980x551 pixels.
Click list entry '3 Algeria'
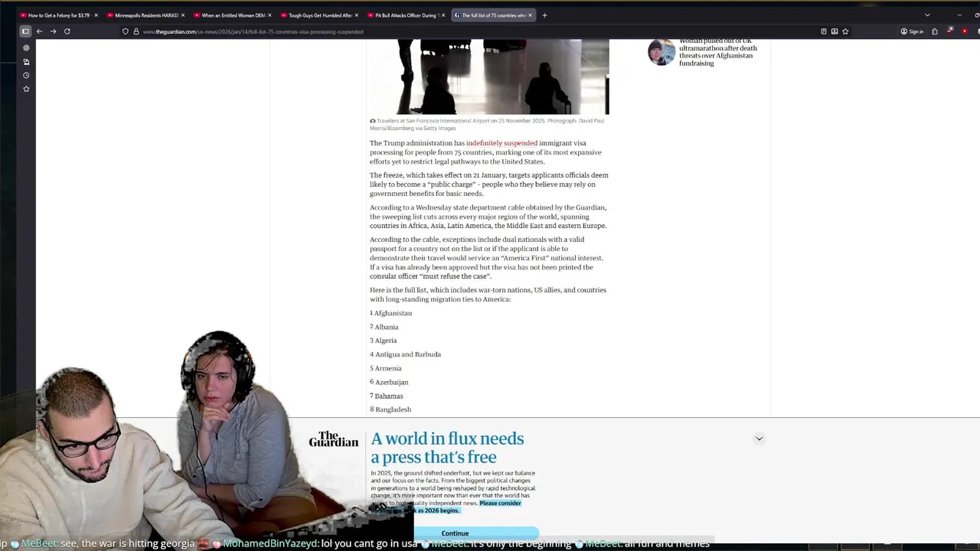(384, 341)
